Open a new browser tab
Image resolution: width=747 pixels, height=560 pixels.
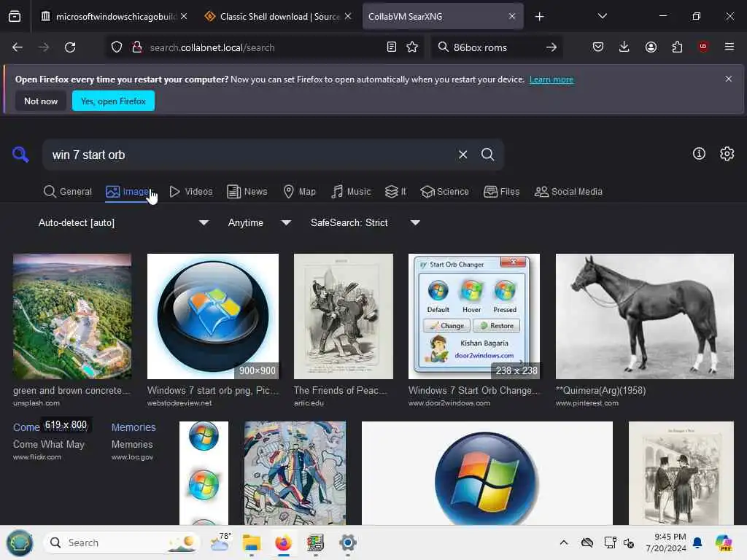click(x=539, y=17)
